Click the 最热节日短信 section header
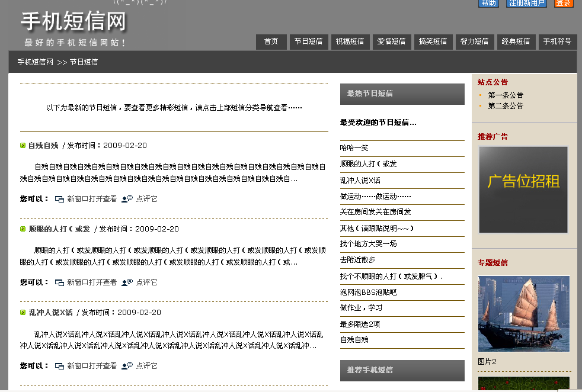 pyautogui.click(x=402, y=94)
